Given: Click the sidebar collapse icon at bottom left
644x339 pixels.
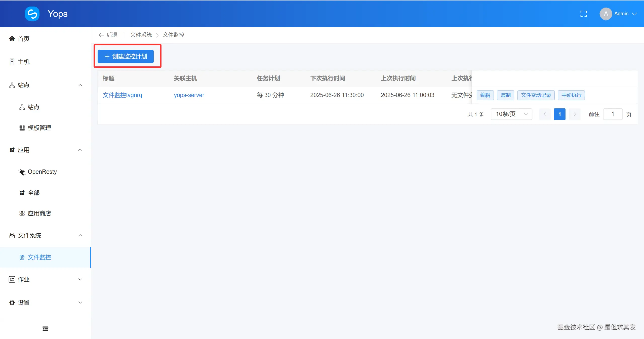Looking at the screenshot, I should tap(45, 329).
